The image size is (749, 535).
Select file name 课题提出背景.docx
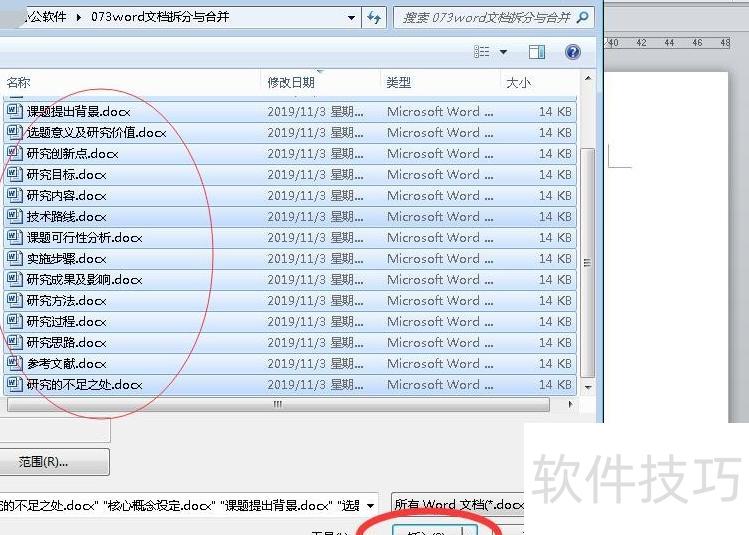point(78,111)
